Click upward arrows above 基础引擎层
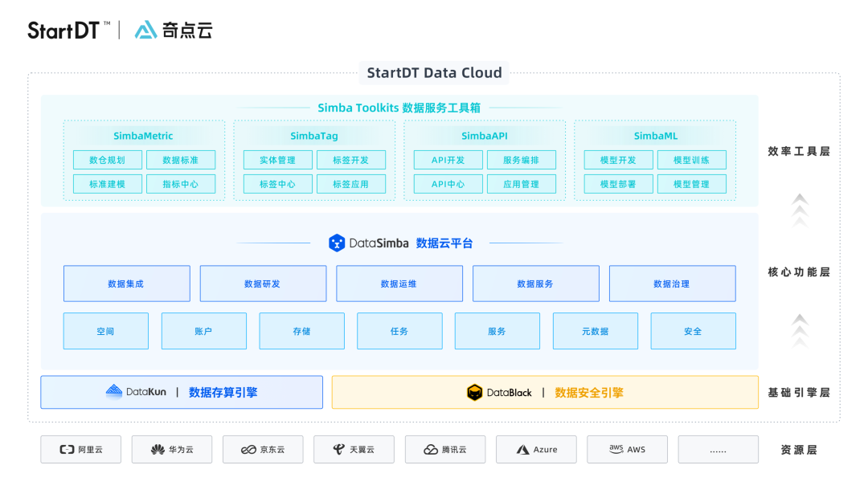868x502 pixels. 800,331
